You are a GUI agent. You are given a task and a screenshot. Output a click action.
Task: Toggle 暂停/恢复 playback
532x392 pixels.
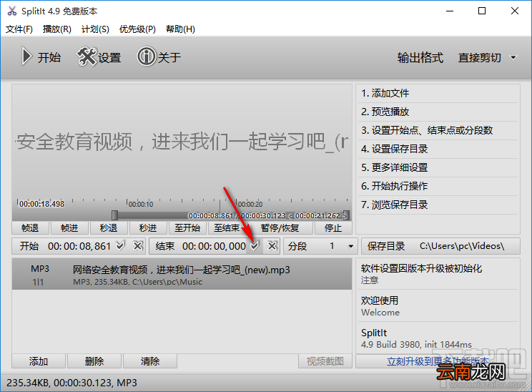point(280,227)
